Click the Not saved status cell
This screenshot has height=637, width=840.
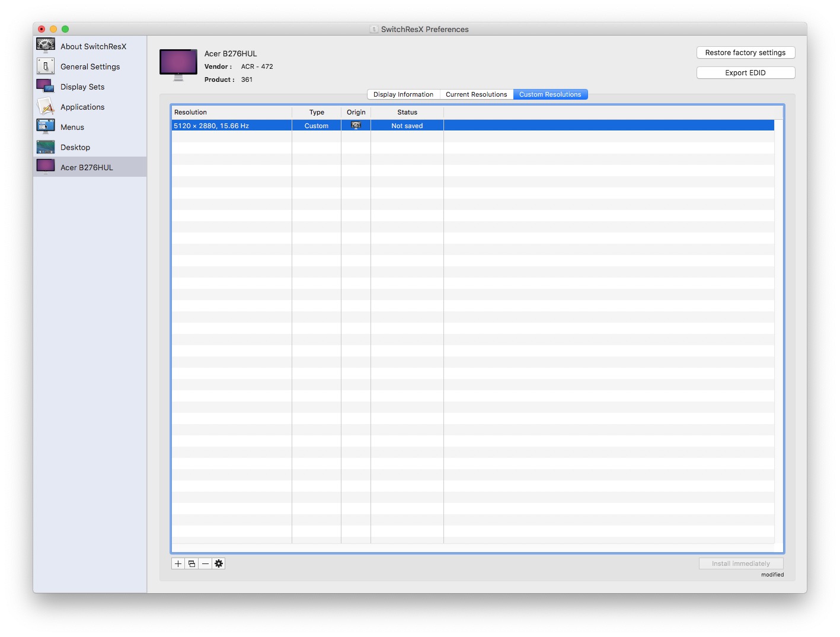[407, 126]
